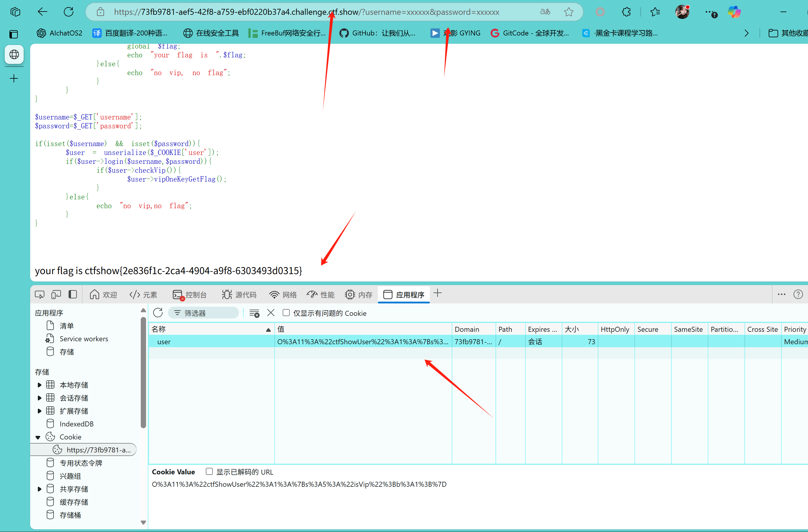Viewport: 808px width, 532px height.
Task: Toggle device emulation icon in DevTools
Action: click(56, 294)
